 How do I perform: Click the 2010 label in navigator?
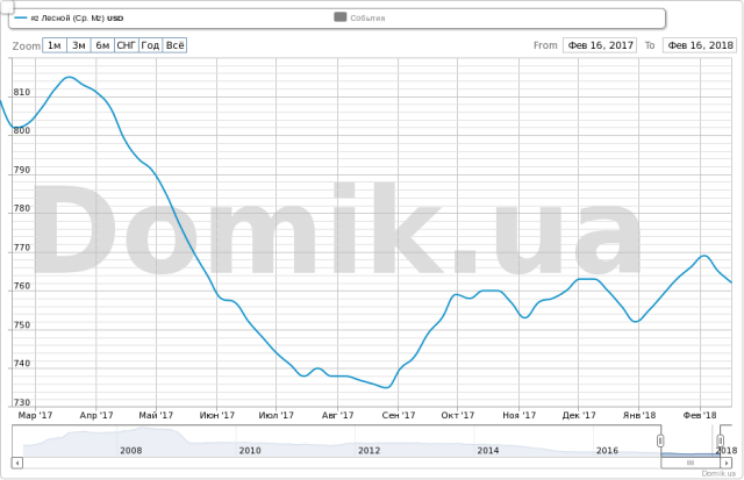(250, 451)
